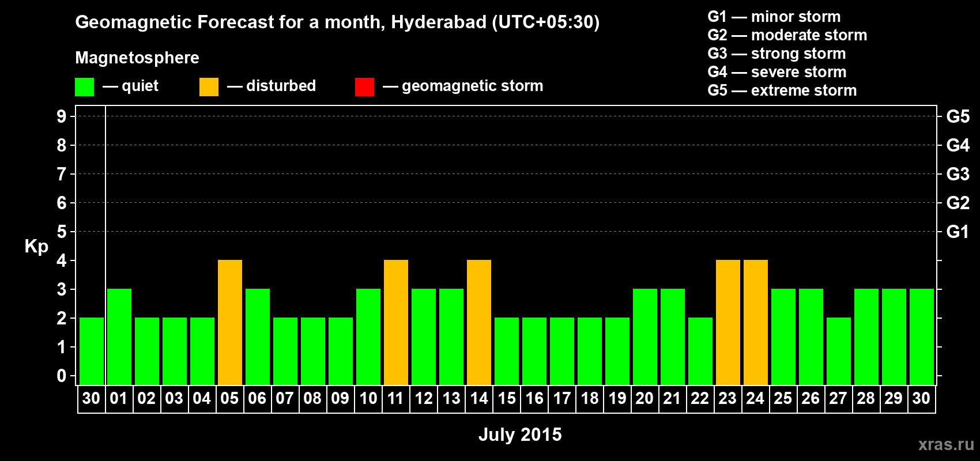Click date label 29 on the axis
Image resolution: width=980 pixels, height=461 pixels.
(x=894, y=399)
